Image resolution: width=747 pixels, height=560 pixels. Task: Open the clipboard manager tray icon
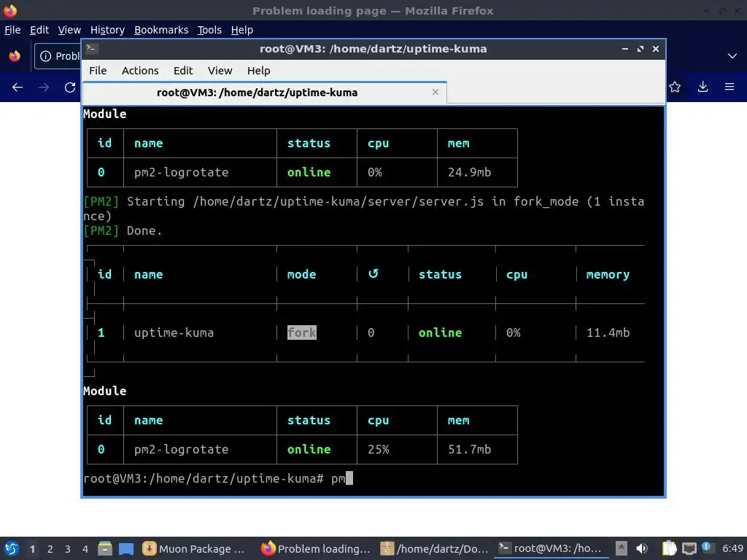click(670, 548)
